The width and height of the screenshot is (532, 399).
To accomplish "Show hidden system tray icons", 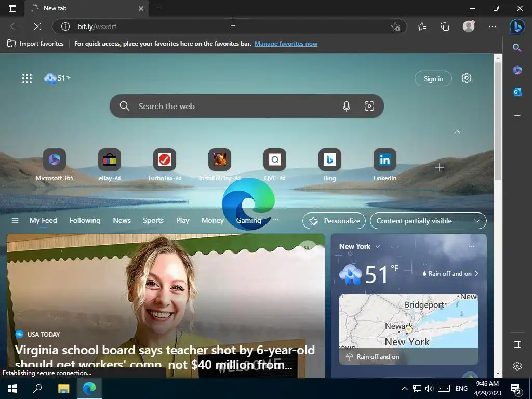I will coord(404,389).
